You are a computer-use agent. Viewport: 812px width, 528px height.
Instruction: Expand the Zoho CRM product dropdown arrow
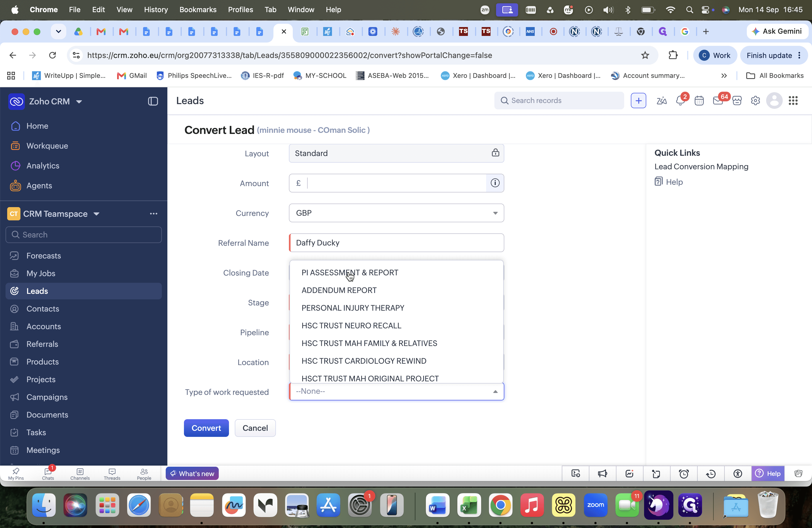pyautogui.click(x=79, y=102)
